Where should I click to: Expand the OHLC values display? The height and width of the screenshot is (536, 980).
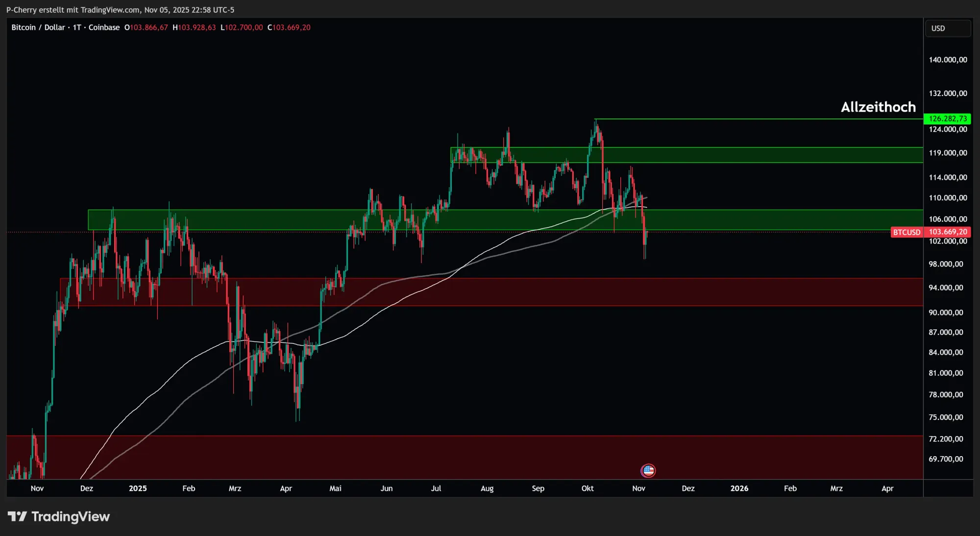216,27
